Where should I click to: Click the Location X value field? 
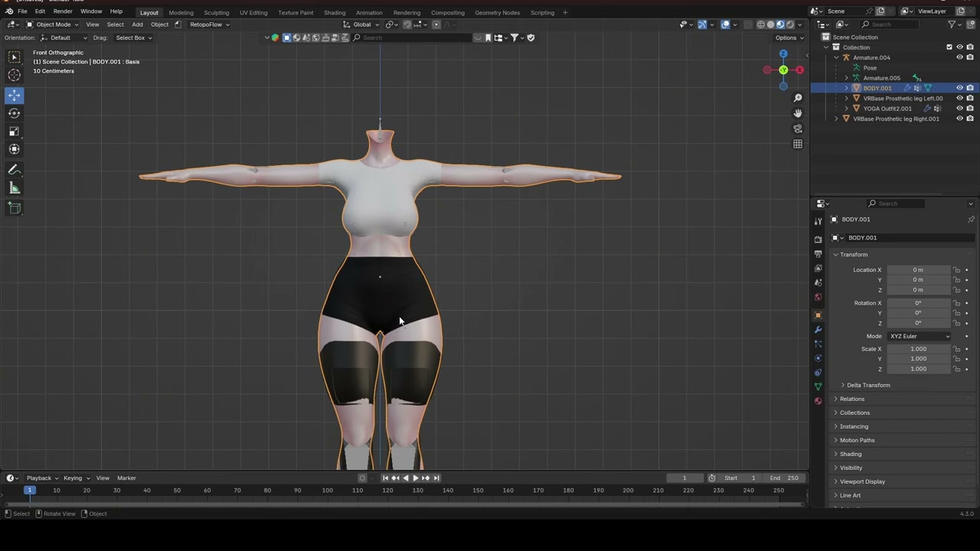click(918, 270)
